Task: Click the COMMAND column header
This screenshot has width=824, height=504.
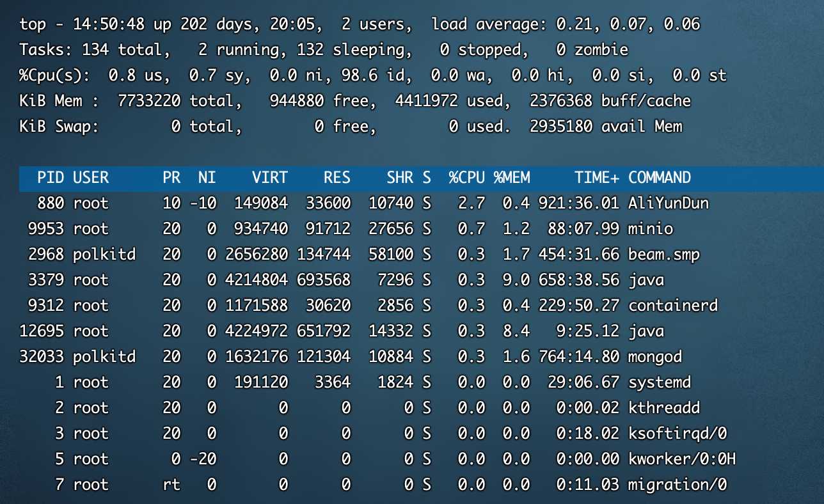Action: pos(660,178)
